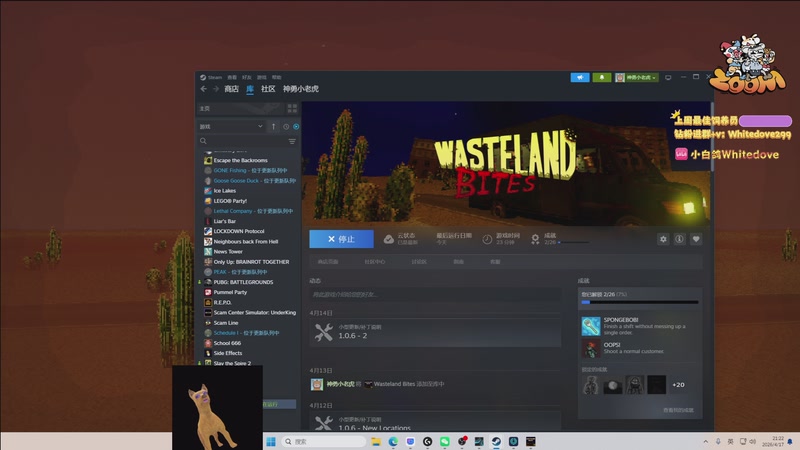Open the game's store page sub-tab
The height and width of the screenshot is (450, 800).
click(x=328, y=262)
